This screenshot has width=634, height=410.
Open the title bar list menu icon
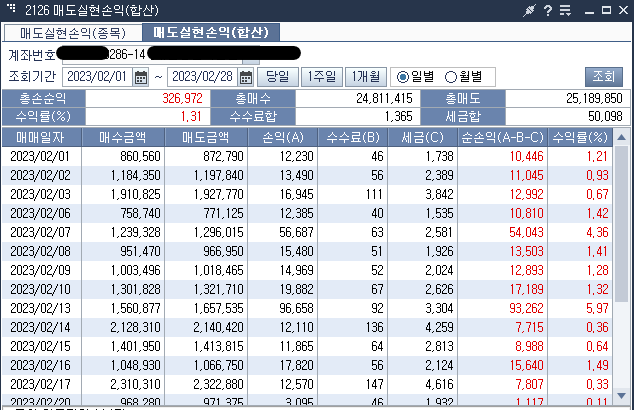pos(565,10)
